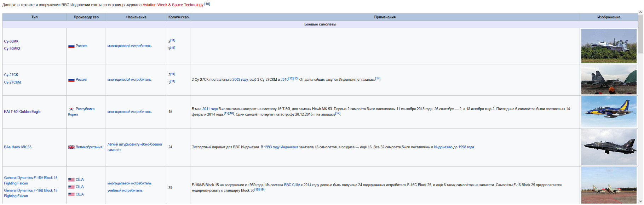
Task: View the Су-27СК aircraft photo
Action: [609, 80]
